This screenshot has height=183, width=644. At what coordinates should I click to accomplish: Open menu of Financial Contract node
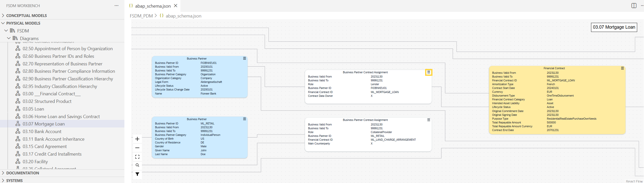coord(622,68)
